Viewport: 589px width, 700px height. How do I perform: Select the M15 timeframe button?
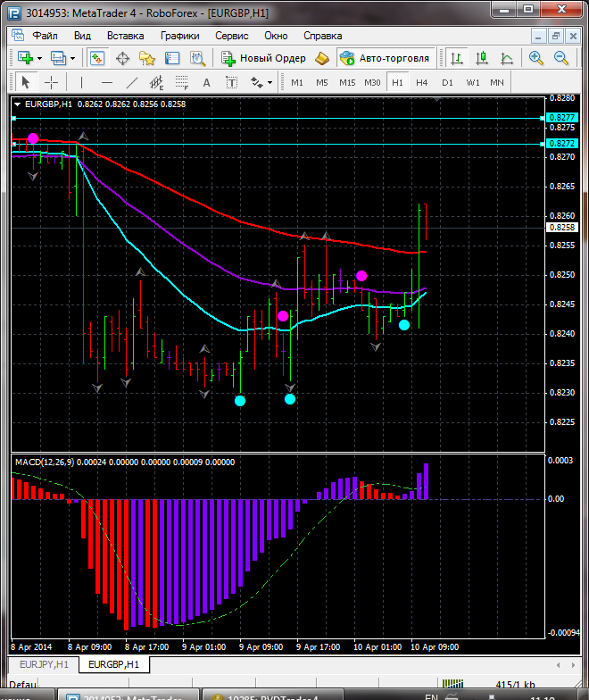(x=347, y=82)
